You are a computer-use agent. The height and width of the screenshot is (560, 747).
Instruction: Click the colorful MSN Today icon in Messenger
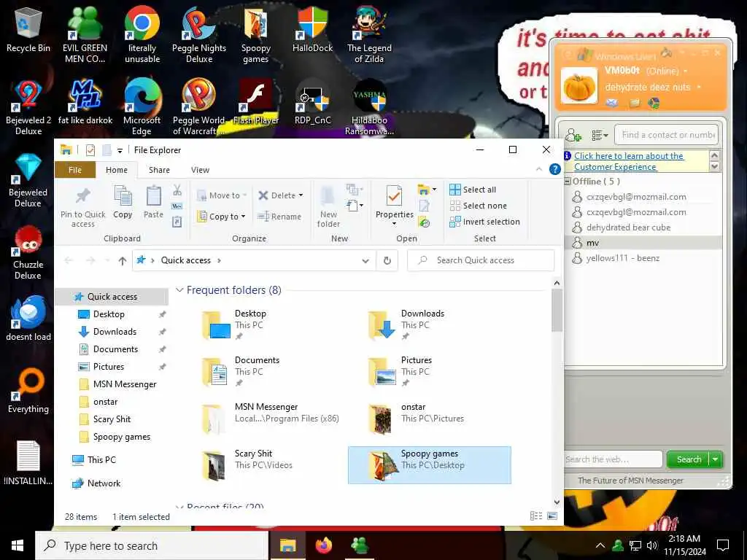tap(654, 103)
